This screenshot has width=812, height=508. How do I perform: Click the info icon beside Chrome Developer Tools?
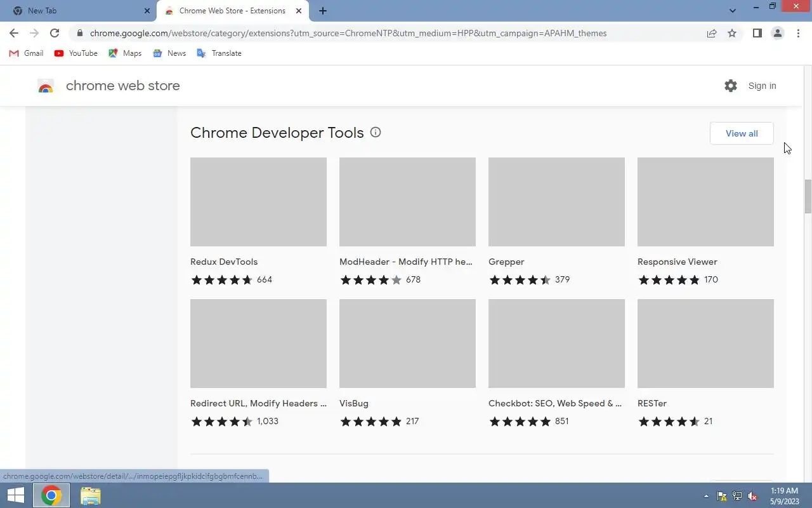point(376,132)
